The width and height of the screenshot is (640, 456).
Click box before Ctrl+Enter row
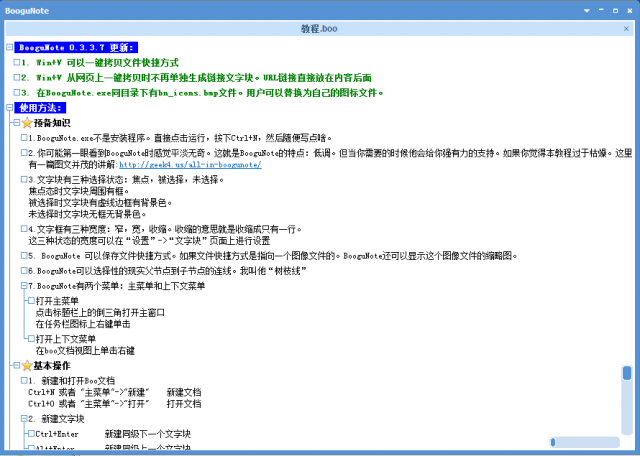coord(31,434)
